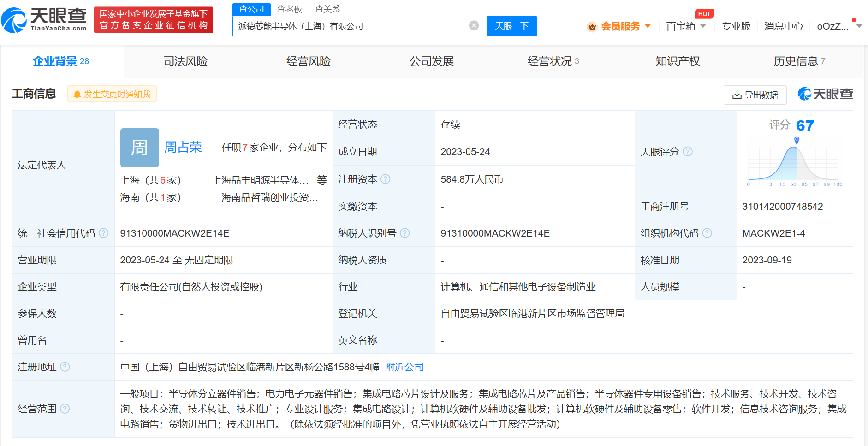Open 周占荣 legal representative link
Viewport: 868px width, 446px height.
[x=183, y=147]
